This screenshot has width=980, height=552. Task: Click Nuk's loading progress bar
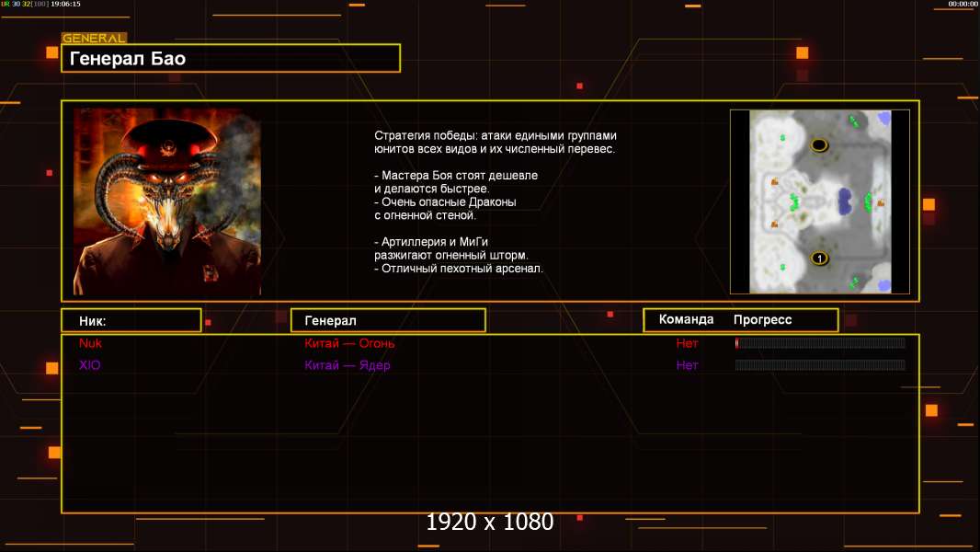[820, 342]
